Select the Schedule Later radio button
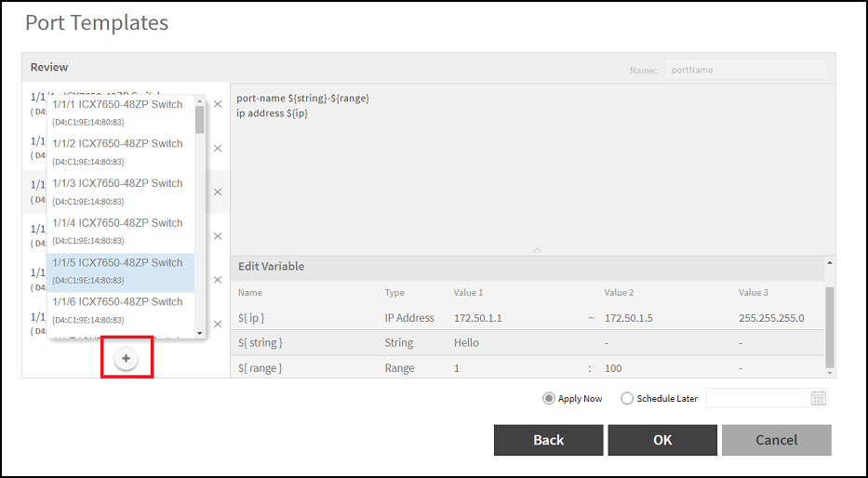 [627, 398]
